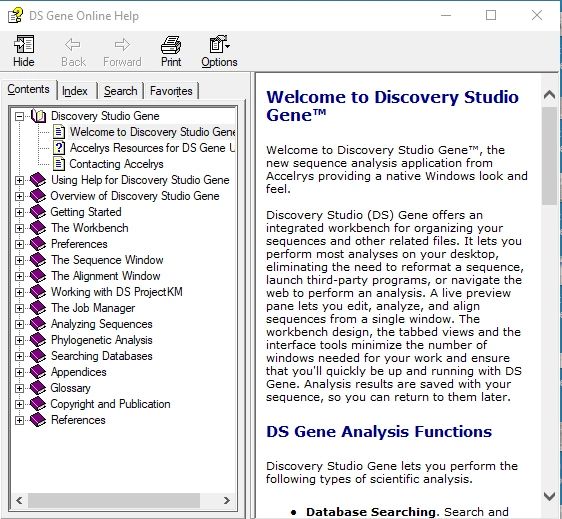Click purple book icon for The Job Manager
The image size is (562, 519).
point(38,308)
